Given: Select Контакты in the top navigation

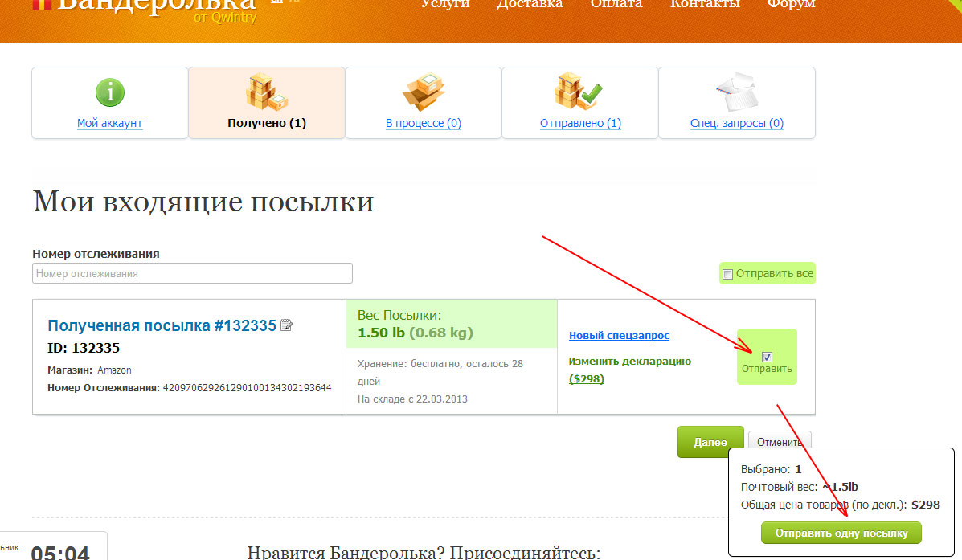Looking at the screenshot, I should (x=705, y=4).
